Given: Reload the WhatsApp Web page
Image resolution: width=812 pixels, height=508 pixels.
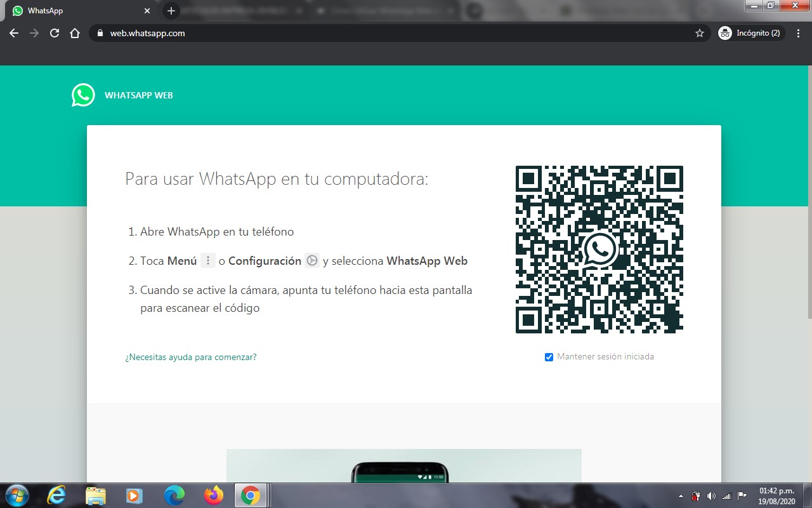Looking at the screenshot, I should pyautogui.click(x=55, y=33).
